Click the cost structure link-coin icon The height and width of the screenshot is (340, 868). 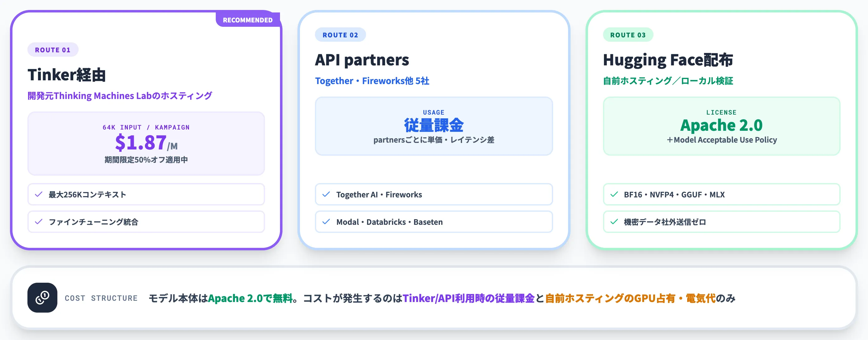tap(42, 298)
